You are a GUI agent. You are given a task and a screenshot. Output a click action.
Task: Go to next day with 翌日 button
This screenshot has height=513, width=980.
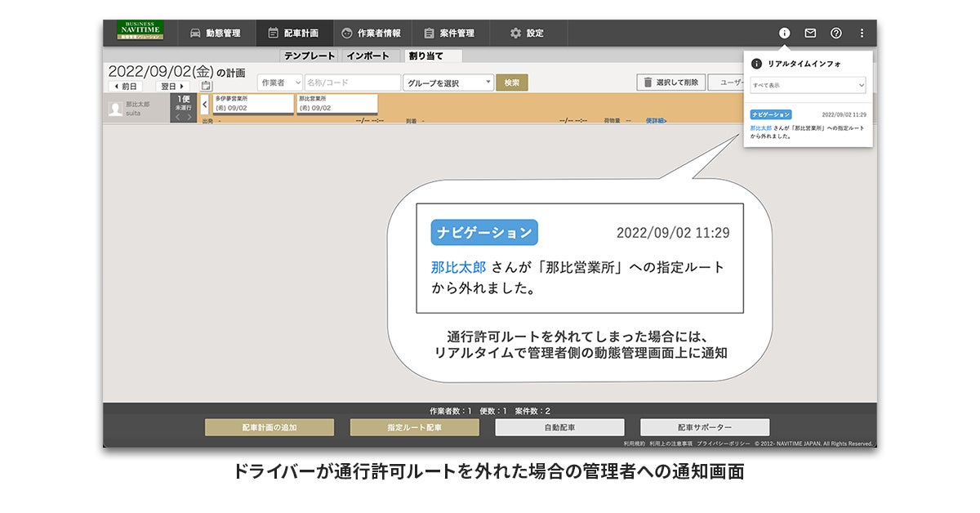coord(172,86)
